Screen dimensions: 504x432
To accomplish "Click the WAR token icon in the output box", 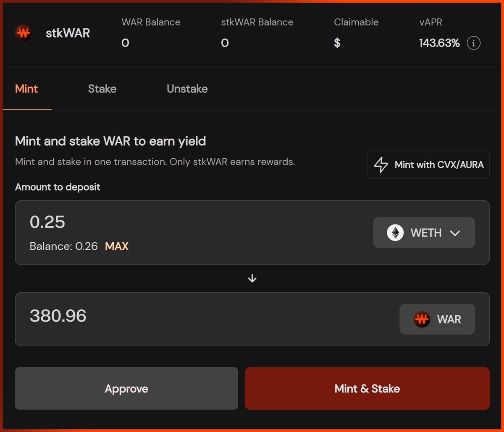I will click(422, 319).
